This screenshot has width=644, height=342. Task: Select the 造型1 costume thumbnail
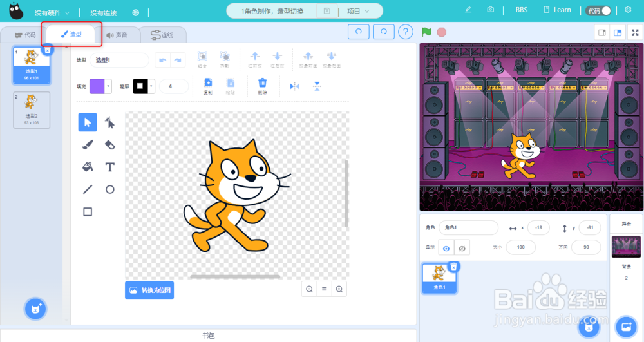coord(32,65)
